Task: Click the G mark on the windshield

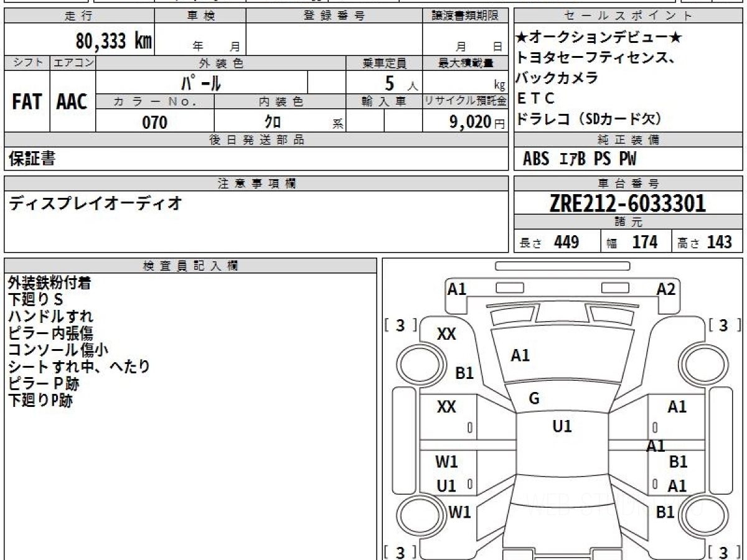Action: (x=534, y=399)
